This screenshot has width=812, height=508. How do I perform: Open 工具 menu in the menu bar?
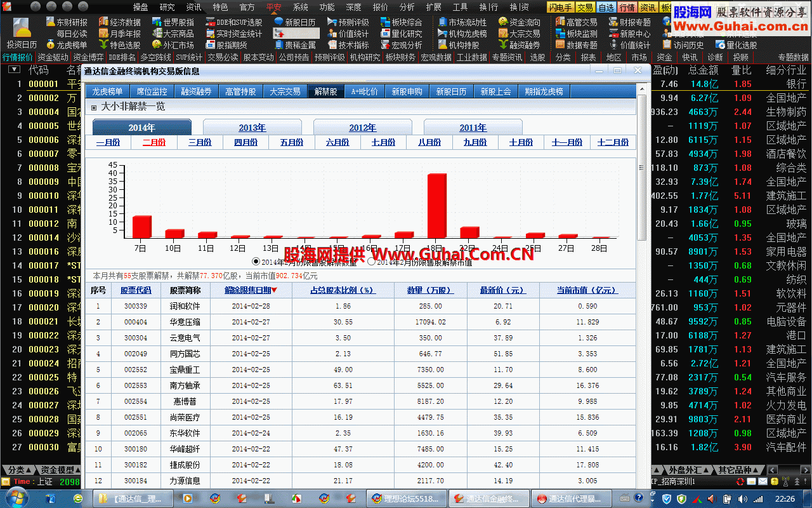point(461,7)
